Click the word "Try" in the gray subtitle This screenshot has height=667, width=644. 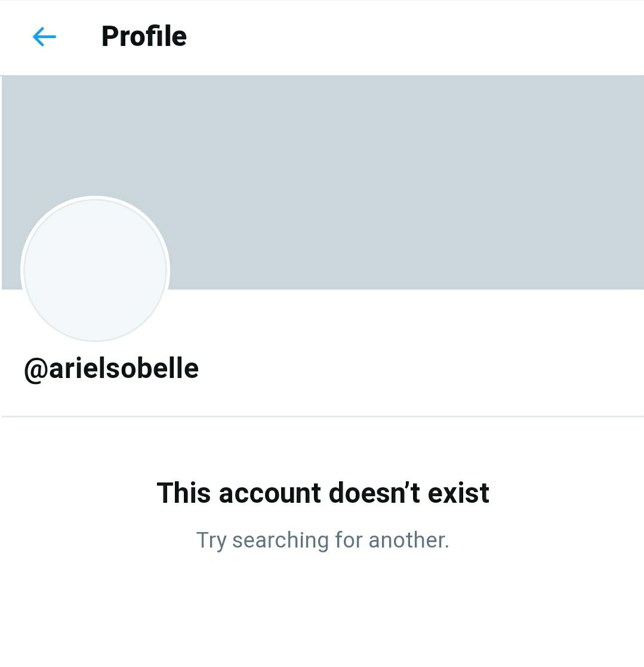click(211, 540)
